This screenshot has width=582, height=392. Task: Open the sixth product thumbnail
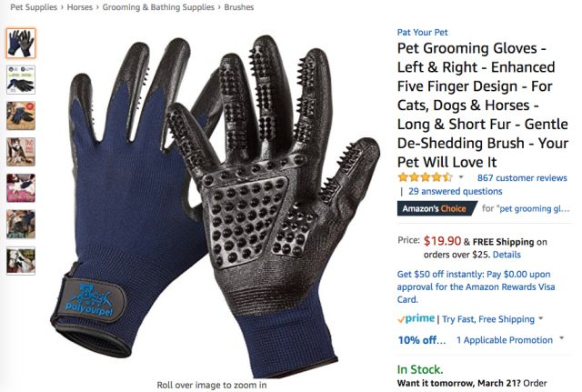21,225
